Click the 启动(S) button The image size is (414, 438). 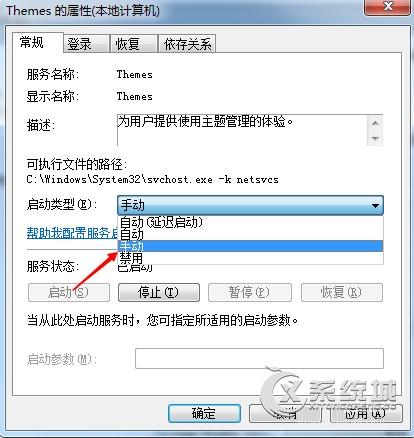tap(69, 292)
